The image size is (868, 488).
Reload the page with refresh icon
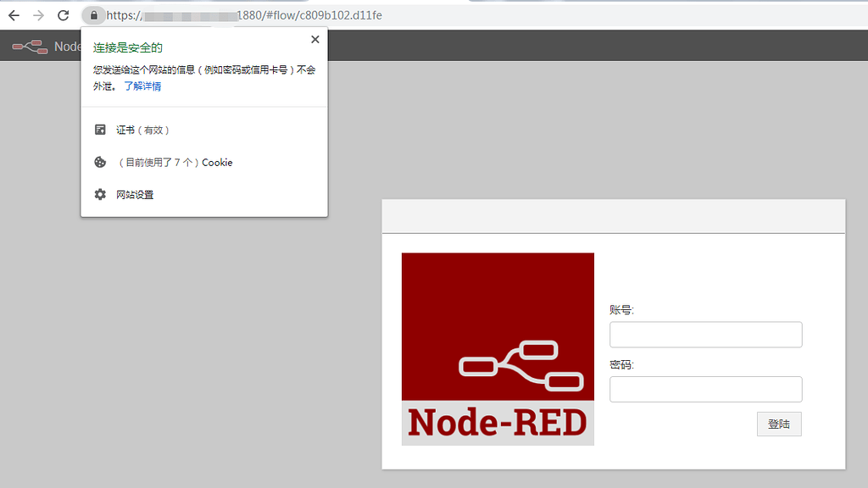[63, 15]
